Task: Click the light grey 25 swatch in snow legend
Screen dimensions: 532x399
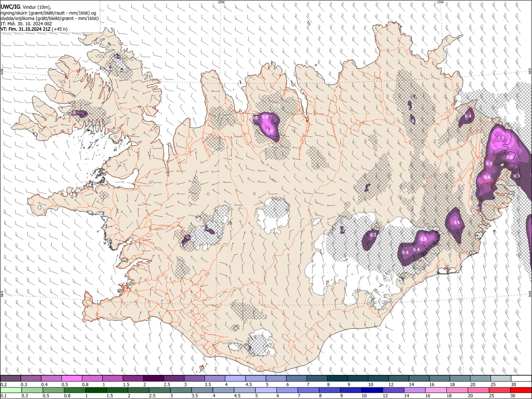Action: 501,379
